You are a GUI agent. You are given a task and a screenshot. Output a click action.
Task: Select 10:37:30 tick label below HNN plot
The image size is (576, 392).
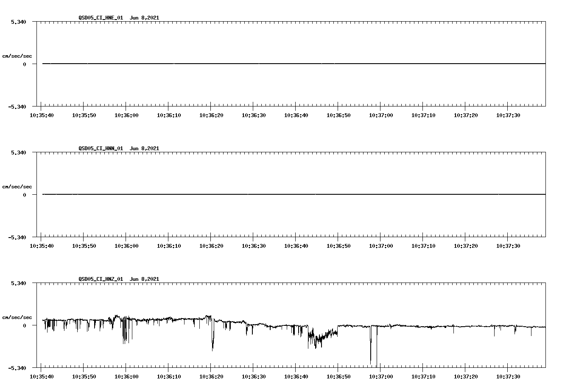(508, 246)
